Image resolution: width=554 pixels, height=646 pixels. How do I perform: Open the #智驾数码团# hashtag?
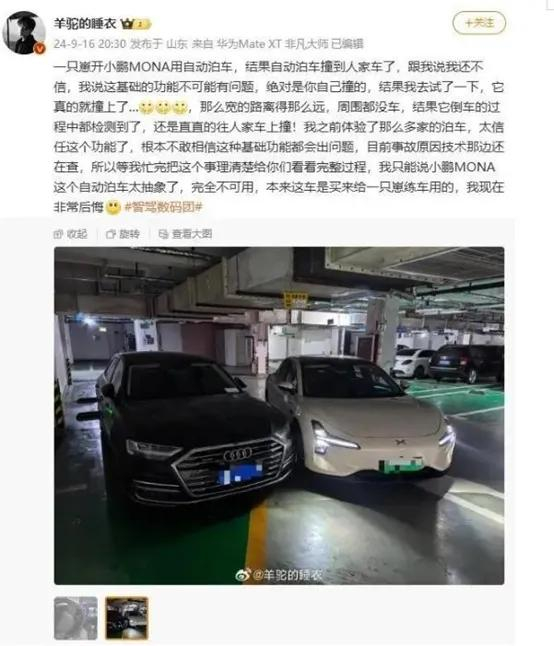click(164, 207)
